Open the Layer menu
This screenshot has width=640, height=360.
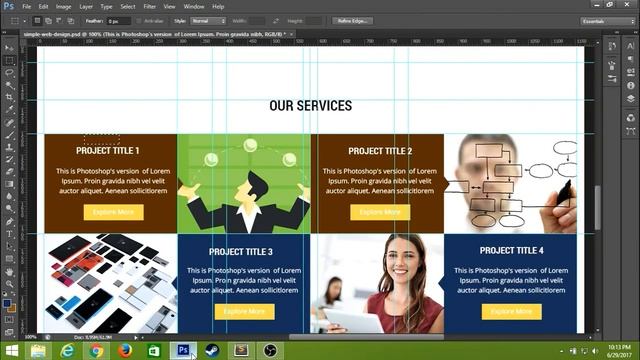tap(86, 7)
